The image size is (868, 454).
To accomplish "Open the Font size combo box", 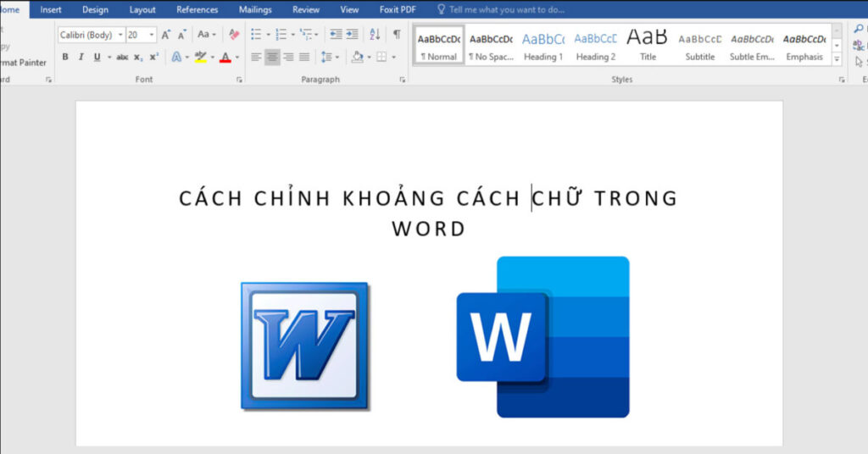I will coord(141,35).
